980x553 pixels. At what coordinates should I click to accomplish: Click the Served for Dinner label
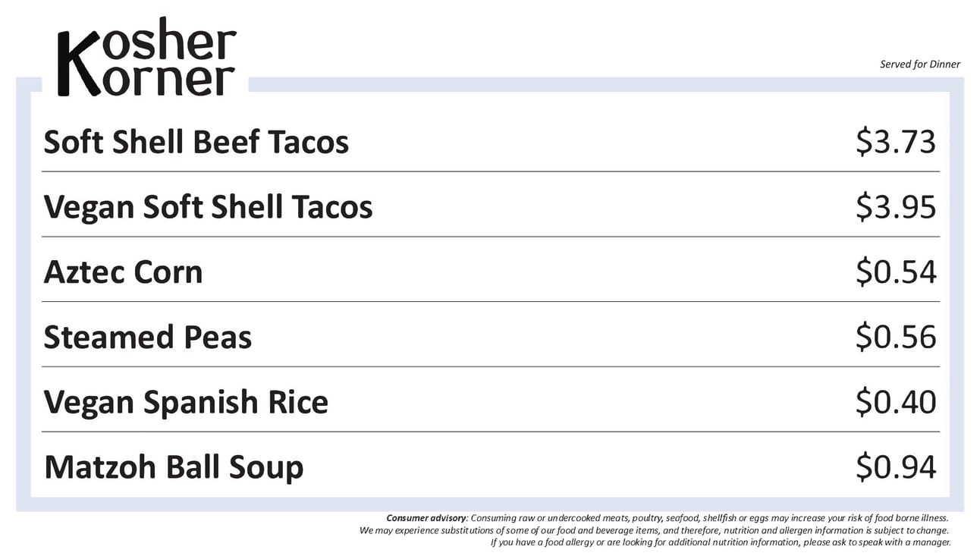(x=920, y=64)
